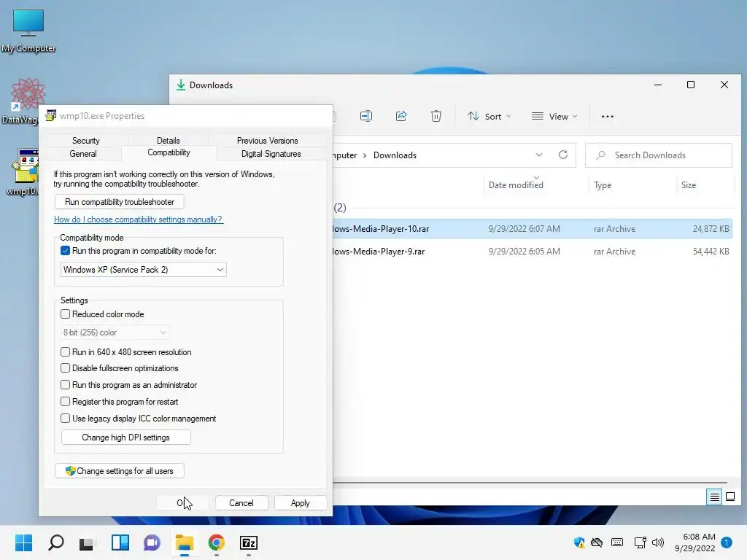Image resolution: width=747 pixels, height=560 pixels.
Task: Check Disable fullscreen optimizations
Action: point(65,368)
